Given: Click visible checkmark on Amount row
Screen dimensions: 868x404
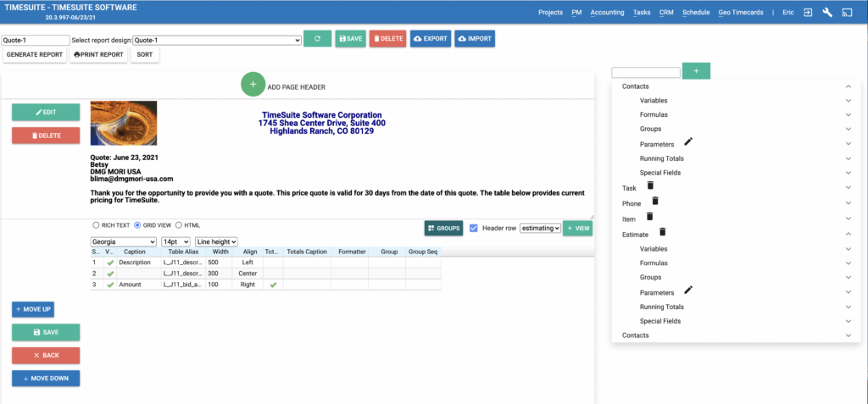Looking at the screenshot, I should coord(109,285).
